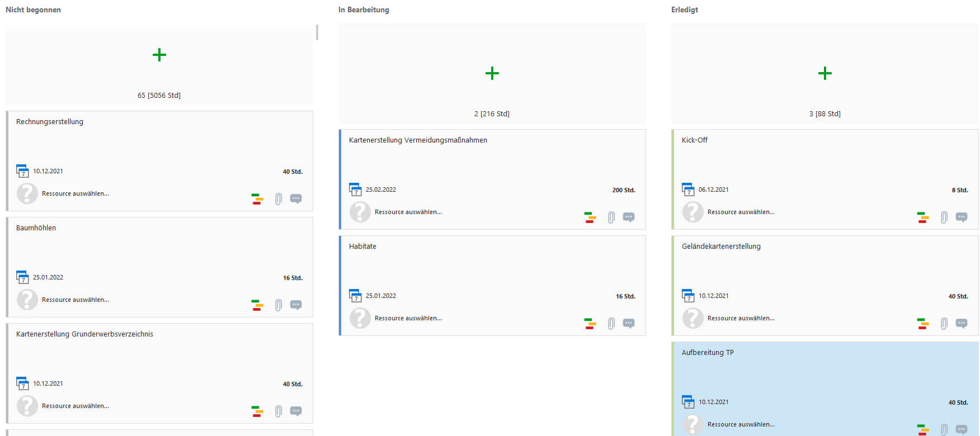980x436 pixels.
Task: Open calendar icon on Geländekartenerstellung card
Action: tap(688, 296)
